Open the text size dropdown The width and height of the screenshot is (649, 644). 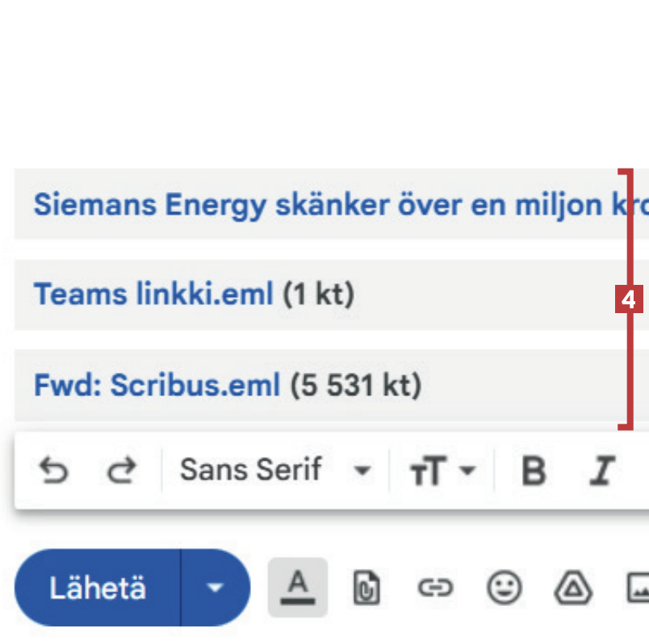[442, 470]
